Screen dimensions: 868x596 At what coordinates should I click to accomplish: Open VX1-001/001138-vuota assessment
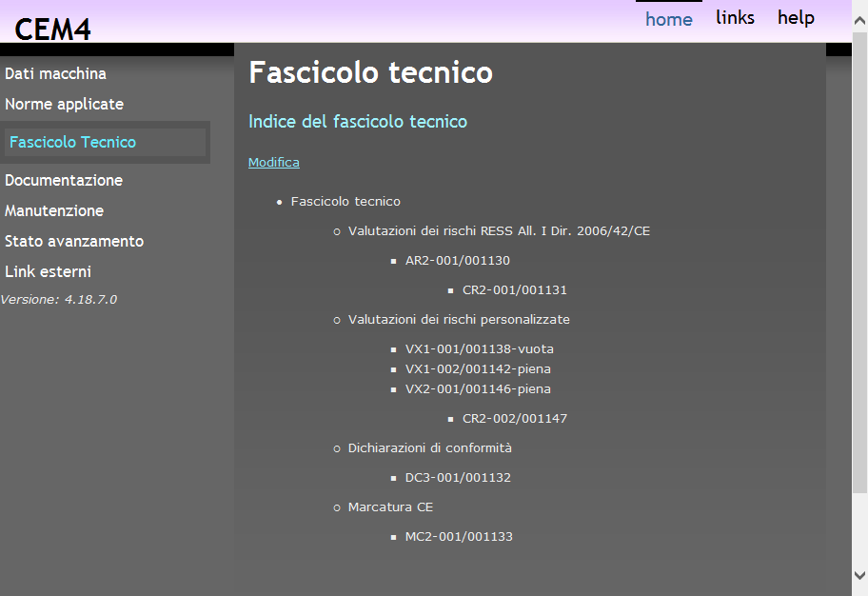(480, 348)
